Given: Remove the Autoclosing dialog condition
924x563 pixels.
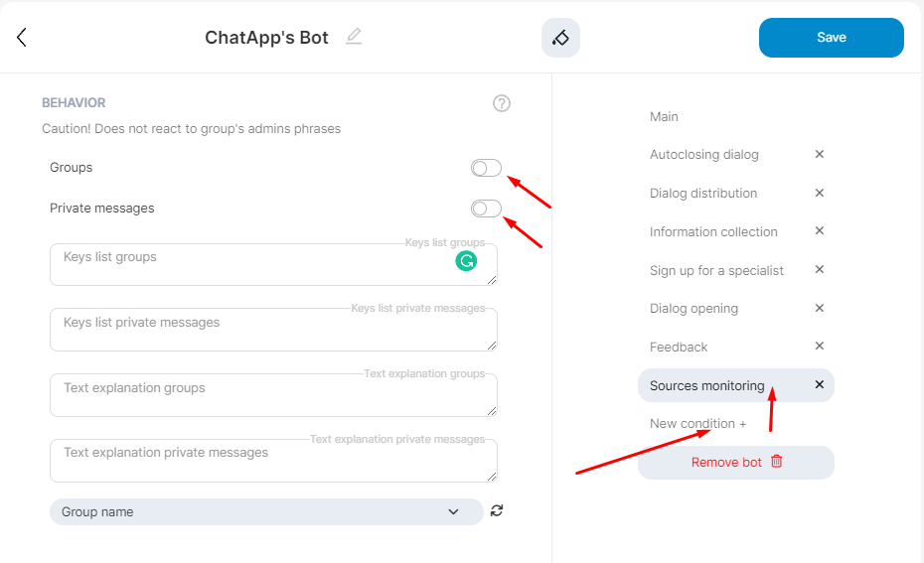Looking at the screenshot, I should (x=820, y=155).
